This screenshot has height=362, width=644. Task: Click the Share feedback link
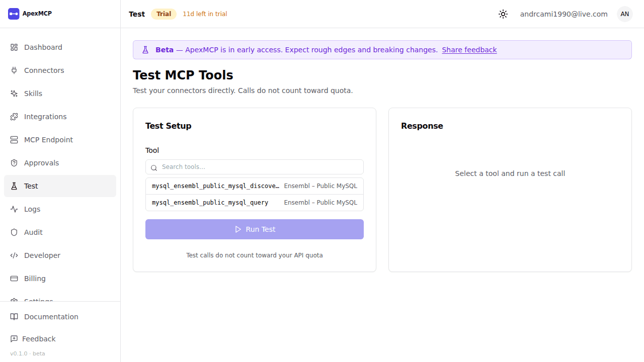coord(469,50)
